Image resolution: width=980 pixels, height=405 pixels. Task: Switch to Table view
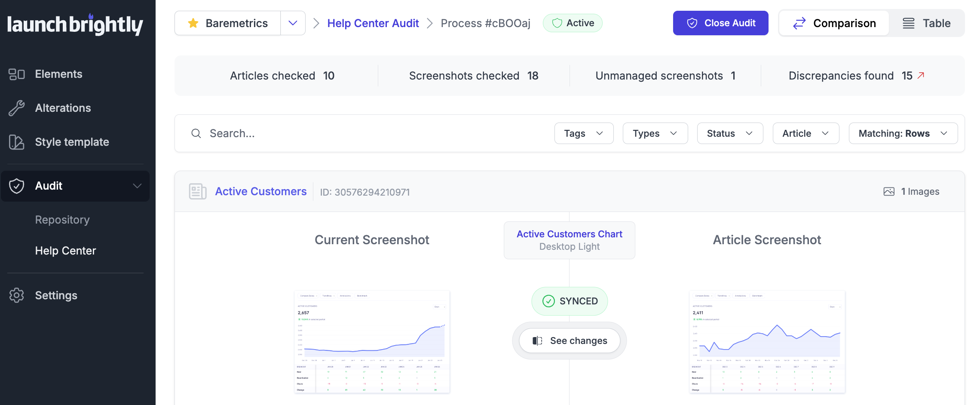(x=927, y=23)
